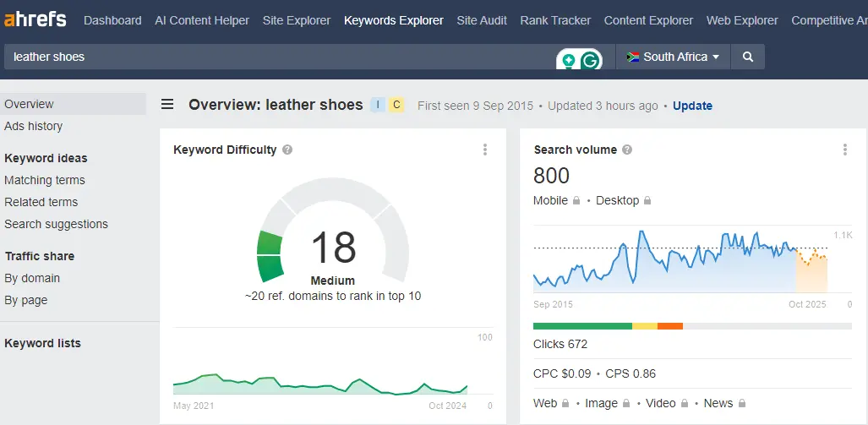Click the Traffic share section heading
Image resolution: width=868 pixels, height=425 pixels.
pyautogui.click(x=40, y=256)
